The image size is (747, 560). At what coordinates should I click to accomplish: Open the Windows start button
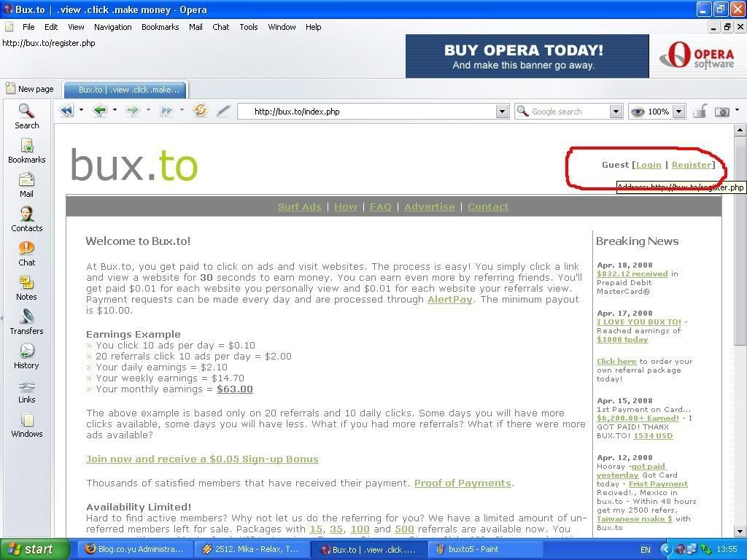pyautogui.click(x=34, y=550)
